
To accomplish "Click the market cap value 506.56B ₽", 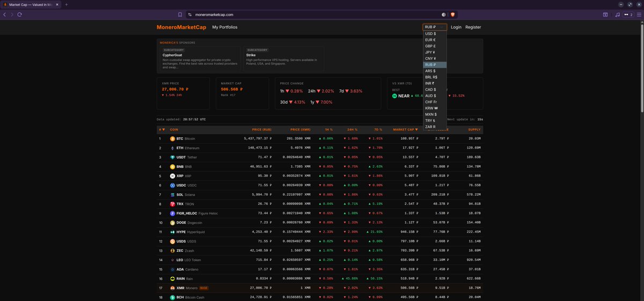I will tap(232, 89).
